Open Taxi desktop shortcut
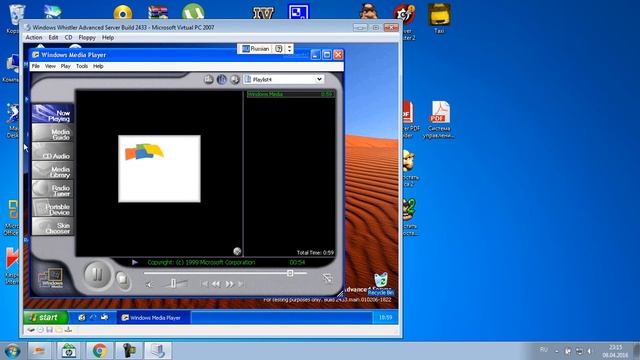 click(439, 19)
